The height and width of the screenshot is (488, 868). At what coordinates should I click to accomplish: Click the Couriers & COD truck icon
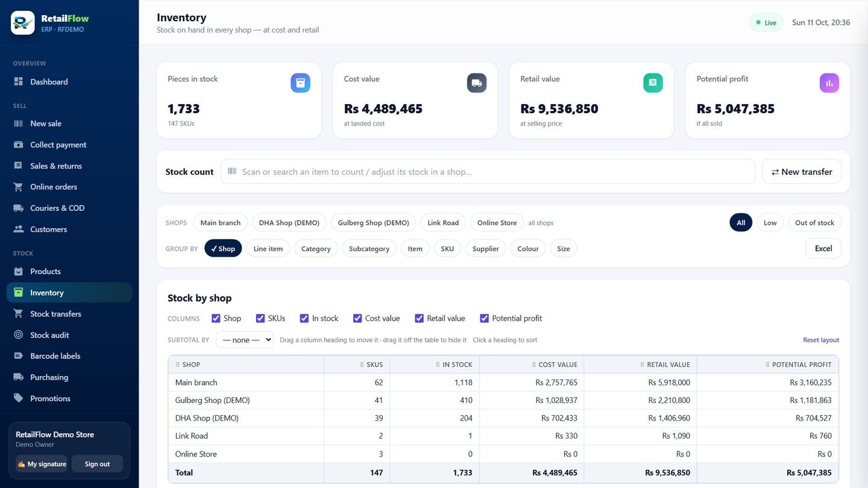[x=18, y=208]
